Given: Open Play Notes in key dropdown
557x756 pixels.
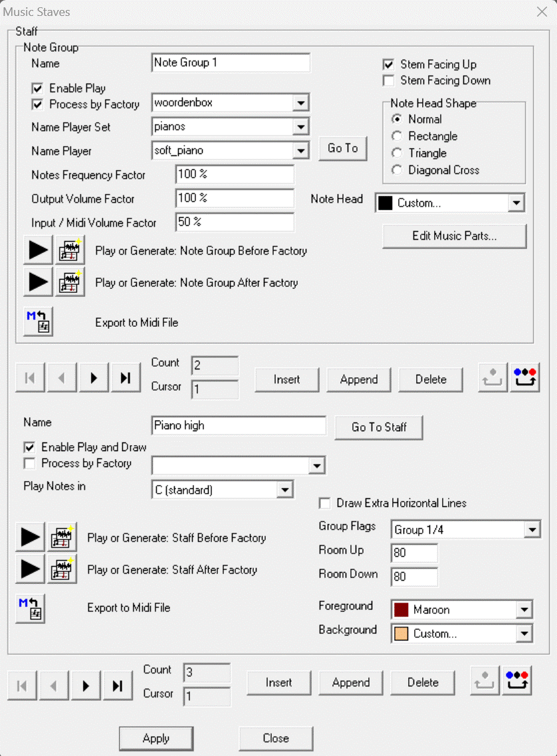Looking at the screenshot, I should tap(285, 490).
